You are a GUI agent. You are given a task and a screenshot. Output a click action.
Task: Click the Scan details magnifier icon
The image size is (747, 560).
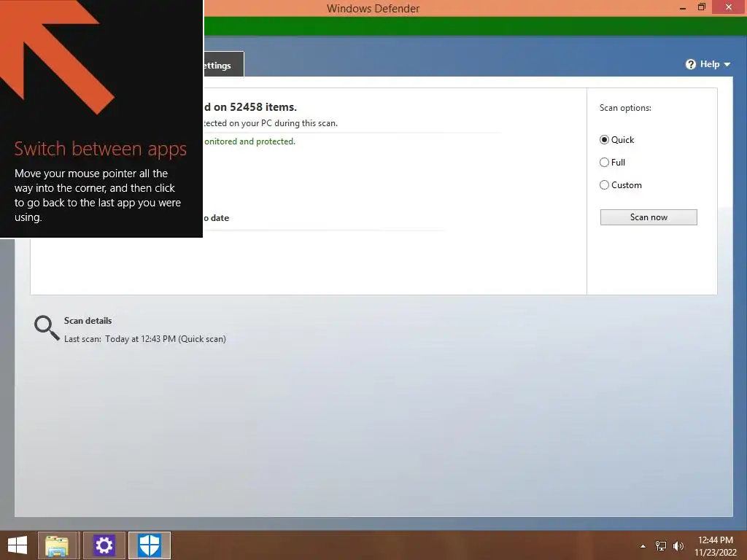46,327
